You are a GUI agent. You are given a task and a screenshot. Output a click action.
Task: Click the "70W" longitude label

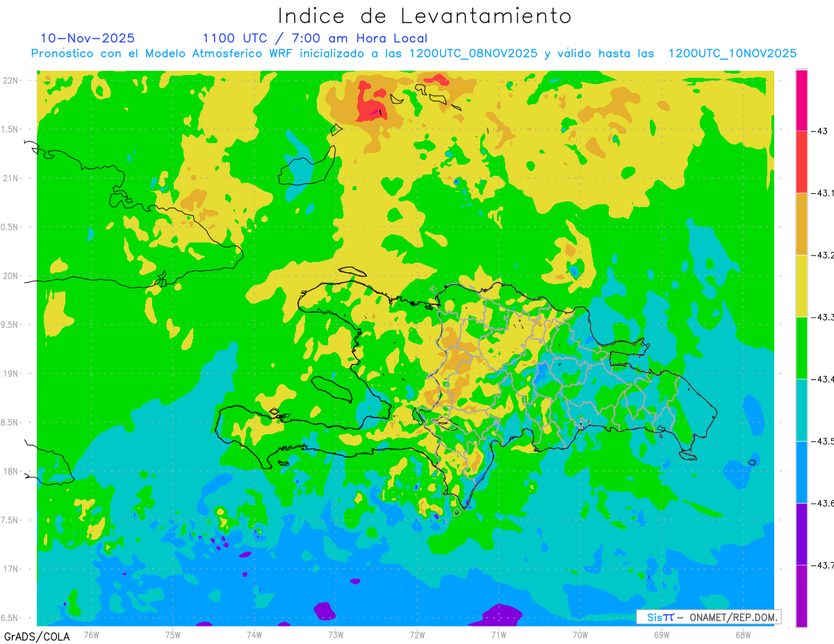tap(580, 634)
